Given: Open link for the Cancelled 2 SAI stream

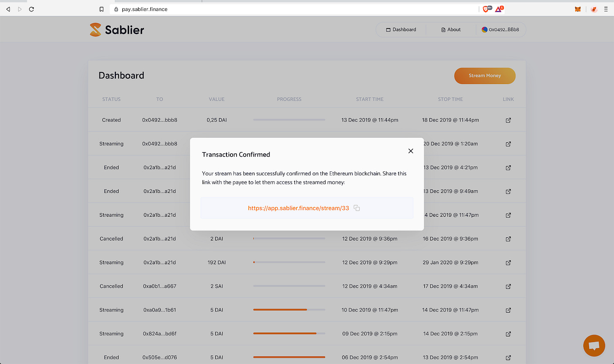Looking at the screenshot, I should [508, 286].
